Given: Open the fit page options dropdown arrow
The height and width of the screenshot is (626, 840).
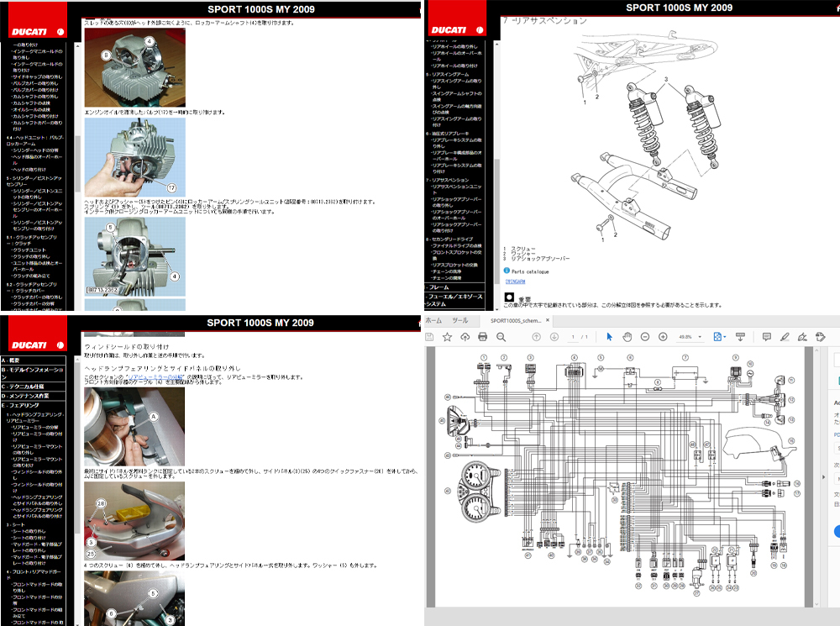Looking at the screenshot, I should (x=725, y=337).
